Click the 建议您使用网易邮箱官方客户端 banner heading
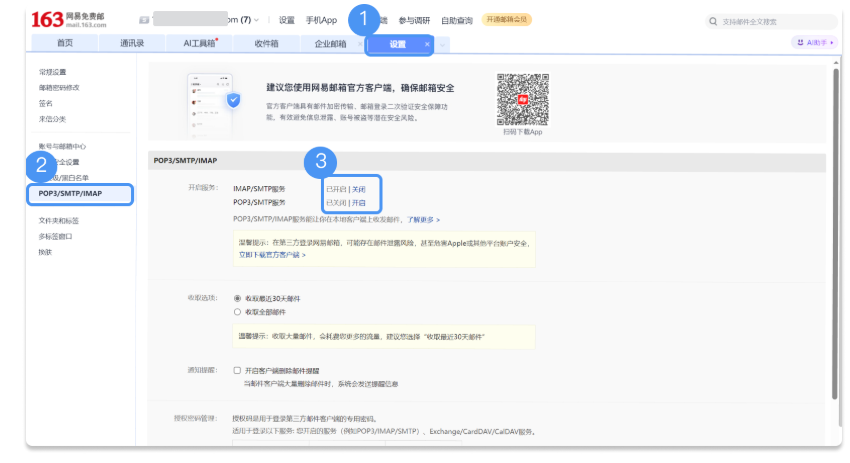The image size is (850, 463). click(360, 88)
